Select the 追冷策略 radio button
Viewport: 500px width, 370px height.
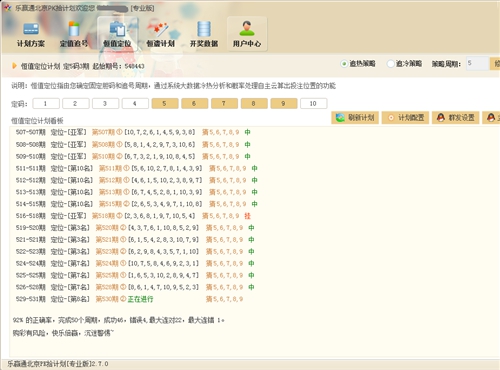(390, 63)
